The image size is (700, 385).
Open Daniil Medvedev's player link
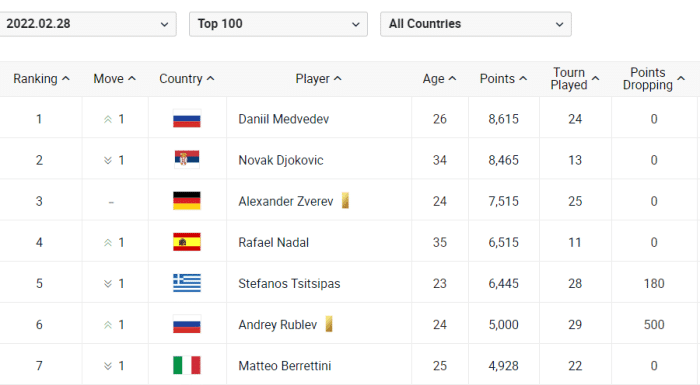pyautogui.click(x=283, y=119)
